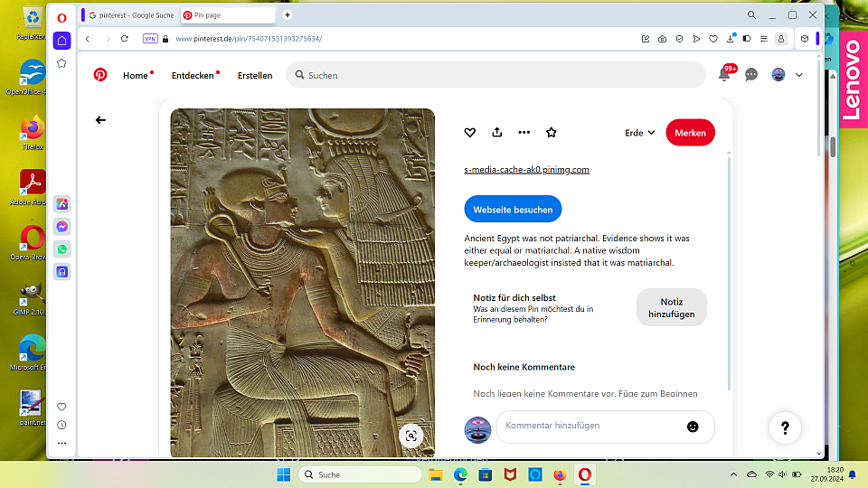Click the taskbar Suche search box
The height and width of the screenshot is (488, 868).
[360, 474]
